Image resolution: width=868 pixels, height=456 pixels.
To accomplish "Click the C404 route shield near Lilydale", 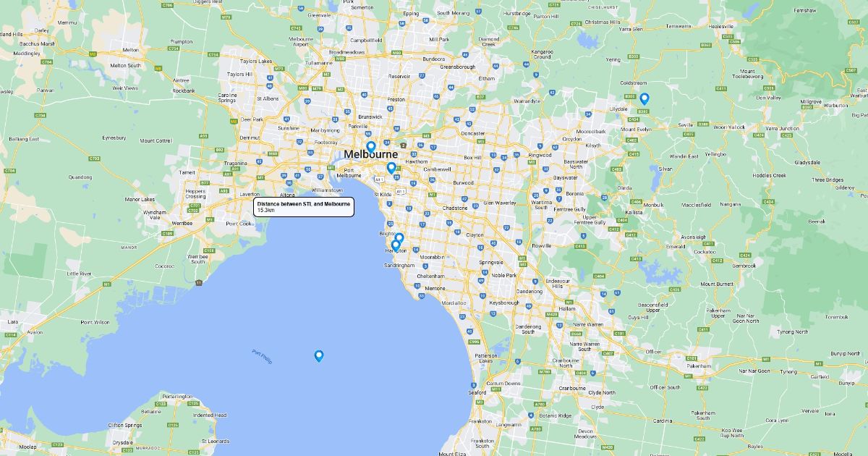I will tap(634, 119).
